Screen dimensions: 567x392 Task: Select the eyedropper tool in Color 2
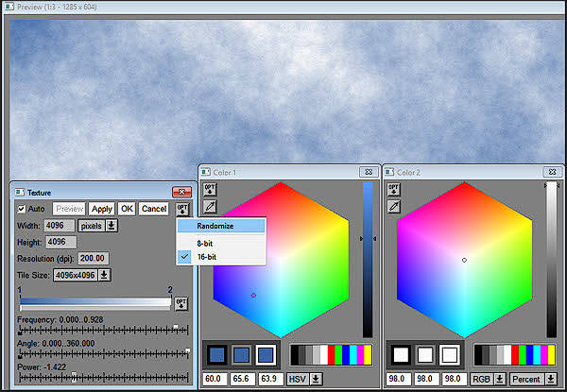point(394,206)
